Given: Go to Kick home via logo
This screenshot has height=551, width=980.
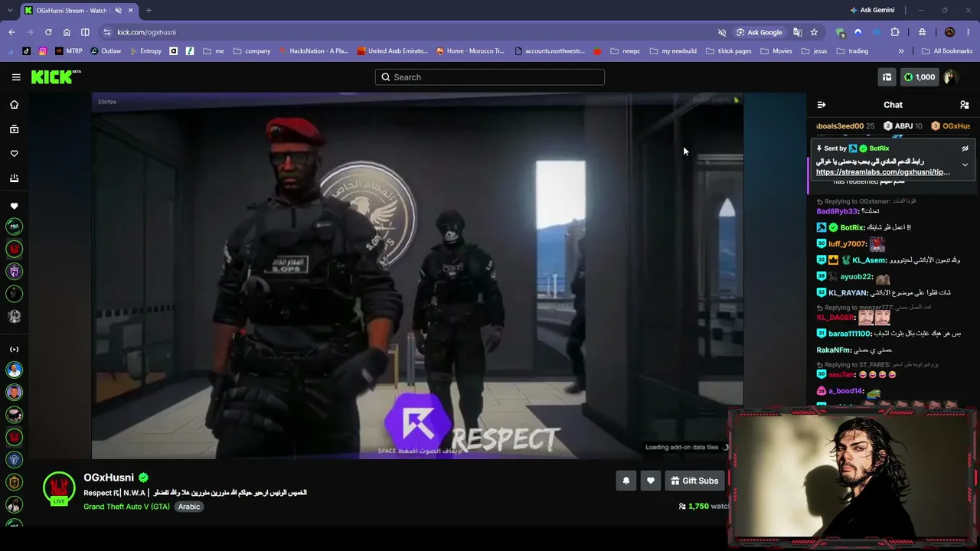Looking at the screenshot, I should click(x=55, y=77).
